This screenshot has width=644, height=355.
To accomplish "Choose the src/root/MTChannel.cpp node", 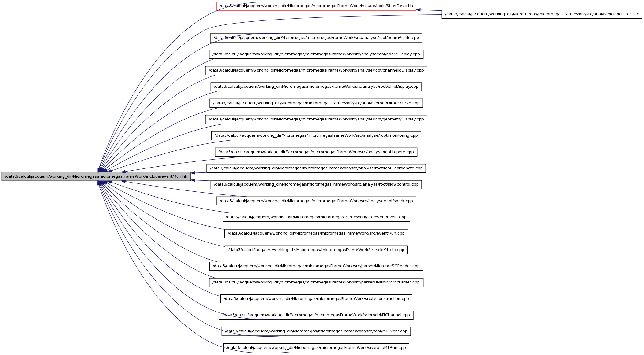I will (x=316, y=315).
